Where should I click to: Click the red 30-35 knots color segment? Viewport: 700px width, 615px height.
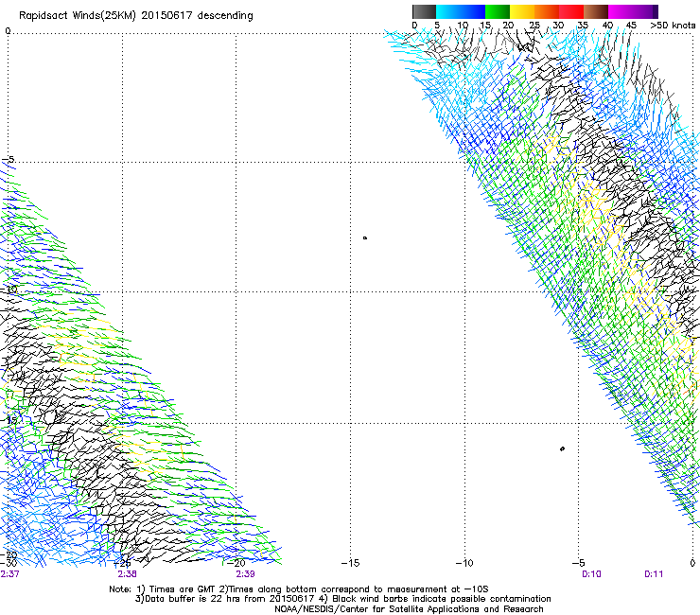click(x=571, y=11)
